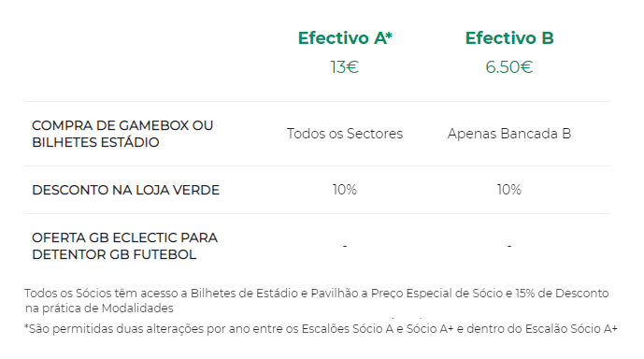This screenshot has width=644, height=359.
Task: Click the dash under Efectivo B Eclectic offer
Action: pos(509,246)
